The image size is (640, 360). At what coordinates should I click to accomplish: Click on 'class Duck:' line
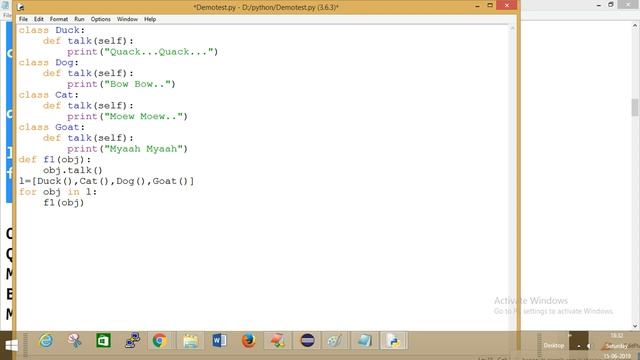pyautogui.click(x=51, y=30)
